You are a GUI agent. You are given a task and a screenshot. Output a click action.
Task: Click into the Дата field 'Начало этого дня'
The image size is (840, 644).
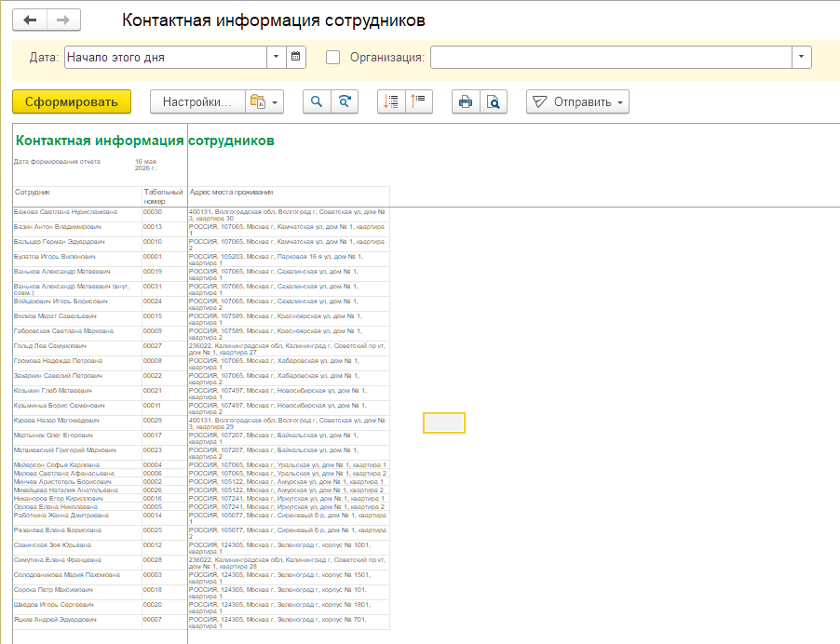[166, 58]
